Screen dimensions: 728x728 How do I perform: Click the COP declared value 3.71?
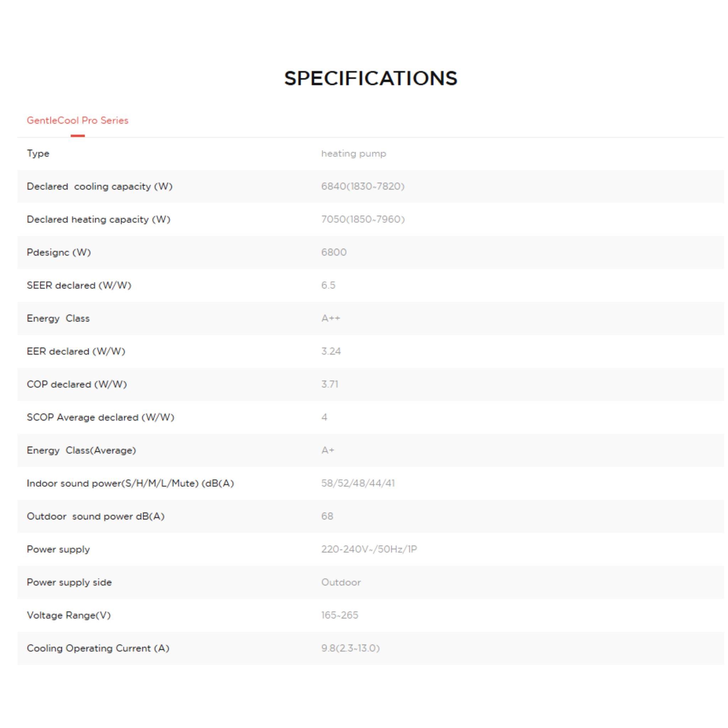pos(330,384)
